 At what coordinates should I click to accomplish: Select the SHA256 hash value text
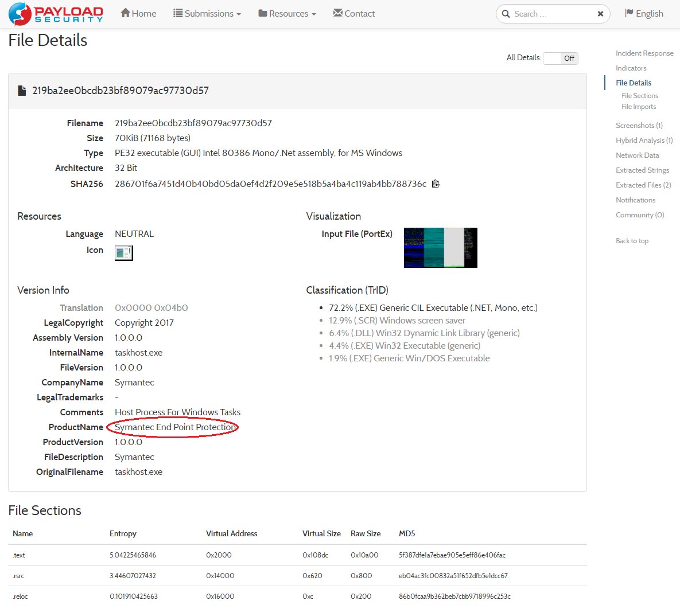click(x=271, y=184)
